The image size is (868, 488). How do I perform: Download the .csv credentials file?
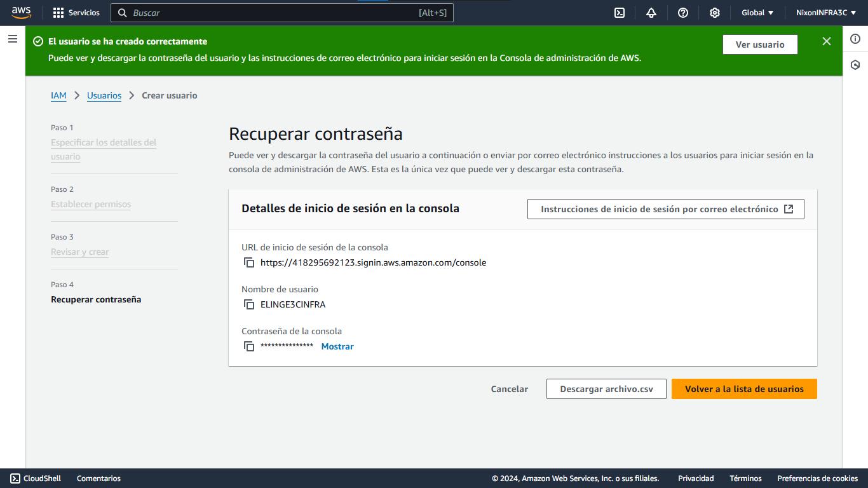click(x=606, y=389)
